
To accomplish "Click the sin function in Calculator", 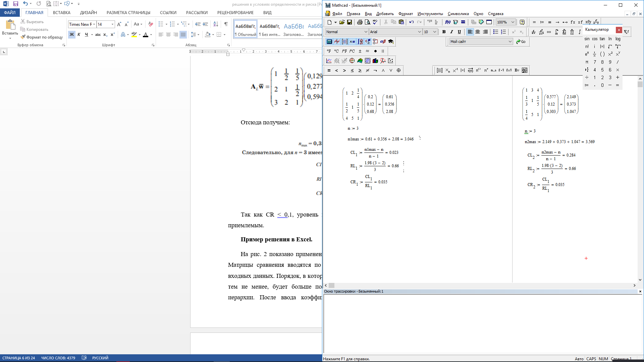I will tap(587, 39).
